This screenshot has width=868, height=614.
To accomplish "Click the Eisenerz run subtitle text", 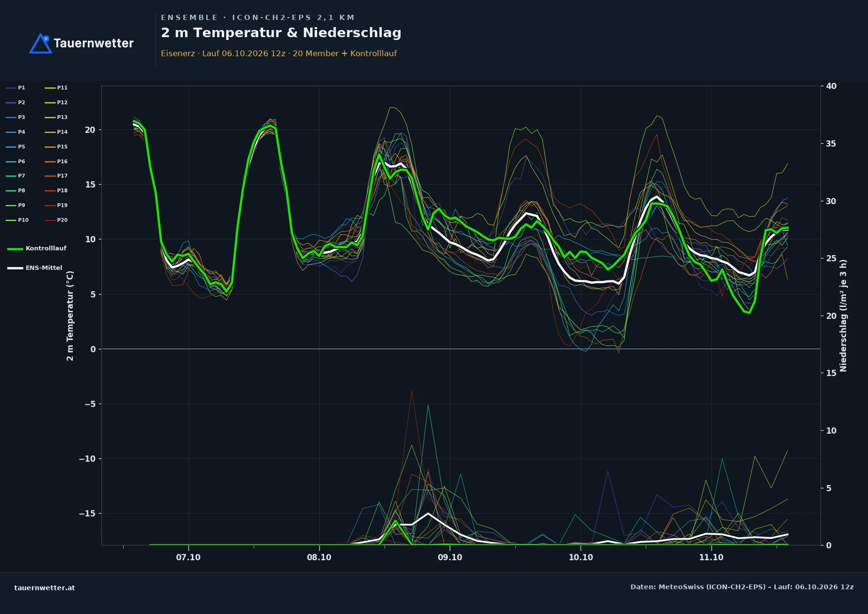I will tap(279, 53).
